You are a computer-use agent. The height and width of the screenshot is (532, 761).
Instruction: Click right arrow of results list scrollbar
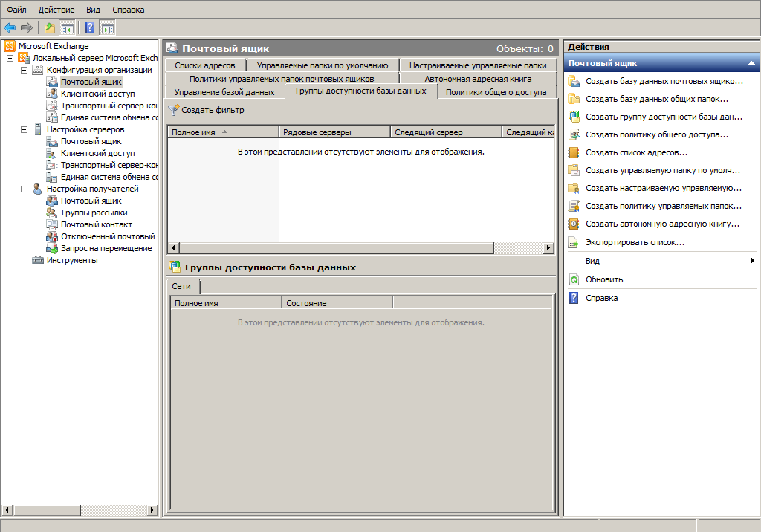[548, 248]
